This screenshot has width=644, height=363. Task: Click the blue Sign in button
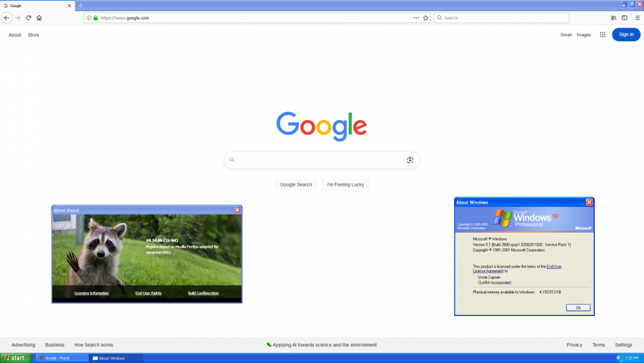point(626,35)
